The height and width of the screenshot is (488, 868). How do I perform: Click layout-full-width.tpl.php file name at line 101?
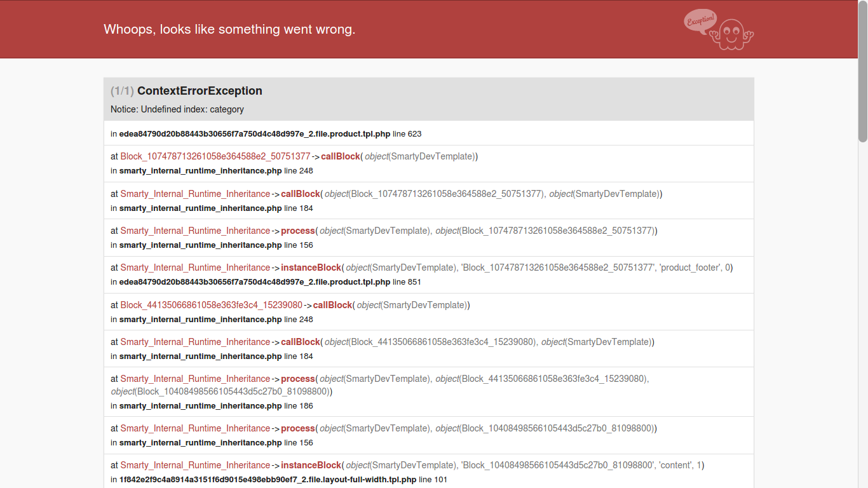[x=268, y=480]
